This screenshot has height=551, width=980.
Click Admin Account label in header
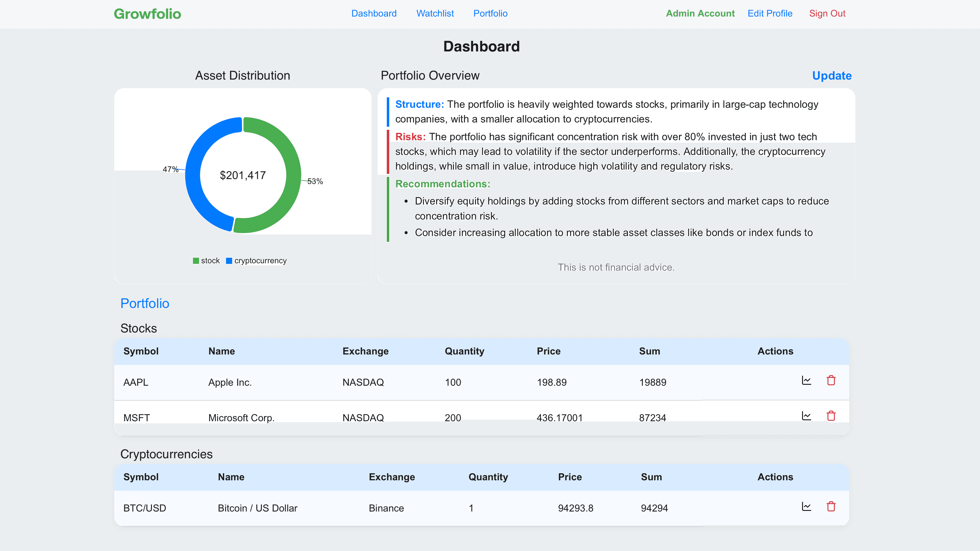[x=700, y=14]
